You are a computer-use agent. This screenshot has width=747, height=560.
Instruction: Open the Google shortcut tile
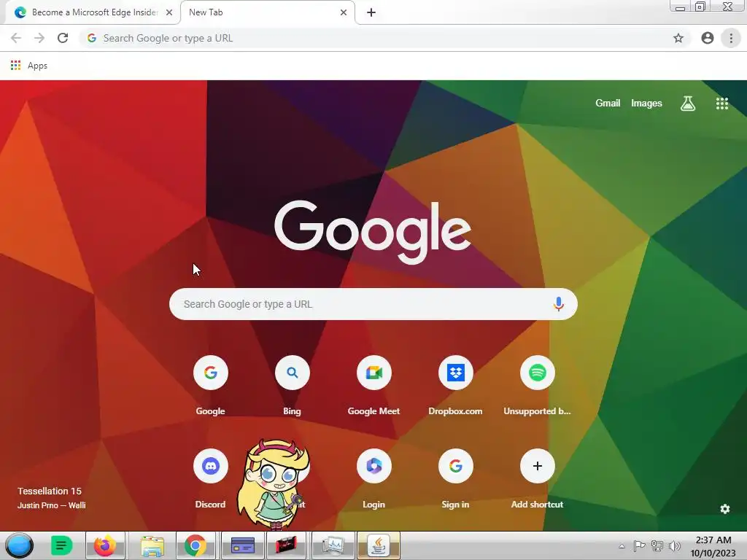coord(211,373)
